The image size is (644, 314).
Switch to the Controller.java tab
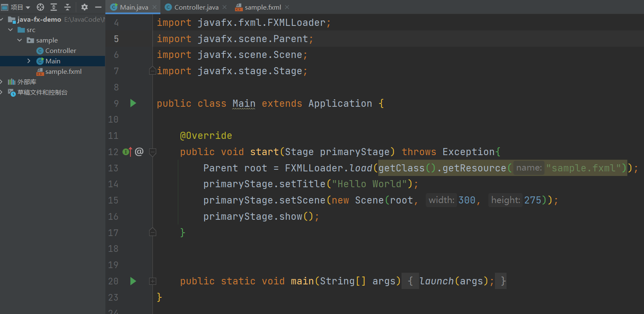(196, 7)
